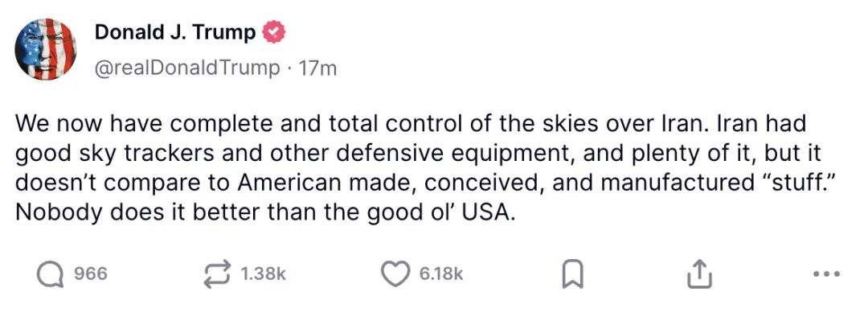The image size is (868, 313).
Task: Click the line ending with quoted "stuff."
Action: pyautogui.click(x=424, y=183)
